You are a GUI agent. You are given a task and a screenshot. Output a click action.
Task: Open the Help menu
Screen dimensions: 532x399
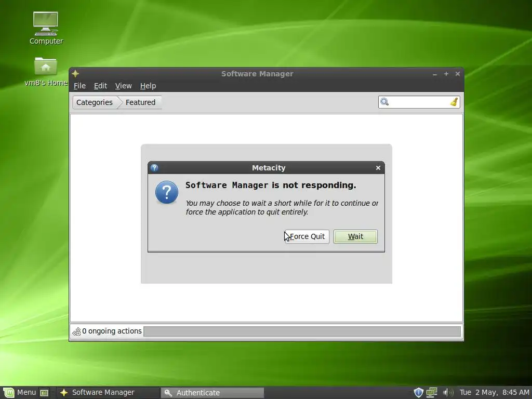[148, 86]
